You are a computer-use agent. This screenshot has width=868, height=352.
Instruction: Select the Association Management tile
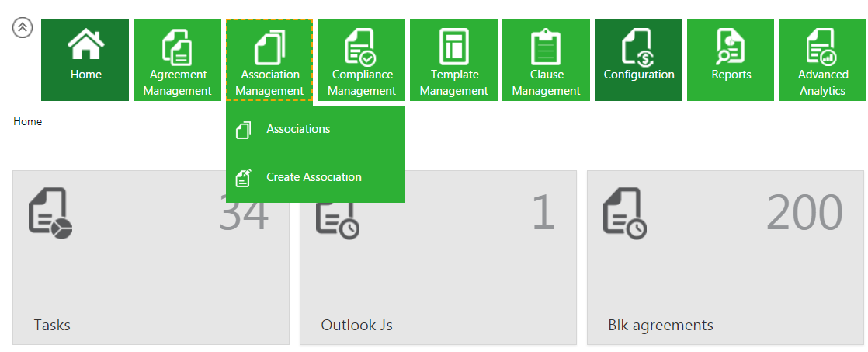pyautogui.click(x=269, y=61)
